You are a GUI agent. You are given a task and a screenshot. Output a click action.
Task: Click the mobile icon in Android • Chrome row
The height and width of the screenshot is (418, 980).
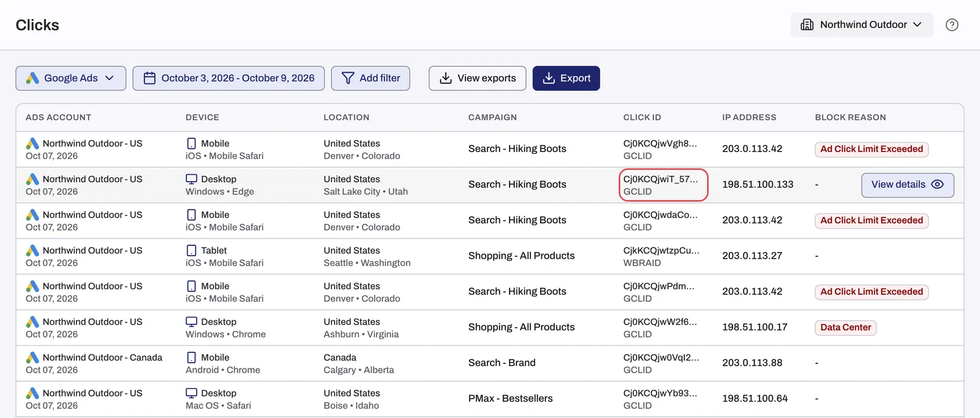pos(192,357)
